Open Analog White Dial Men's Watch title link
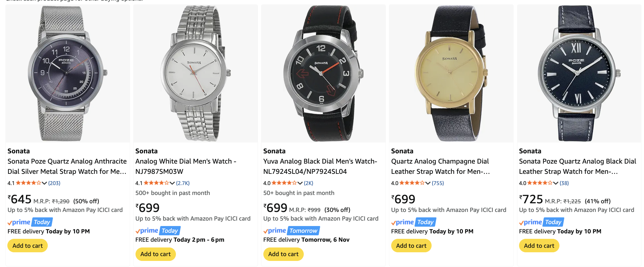The height and width of the screenshot is (267, 644). coord(186,166)
